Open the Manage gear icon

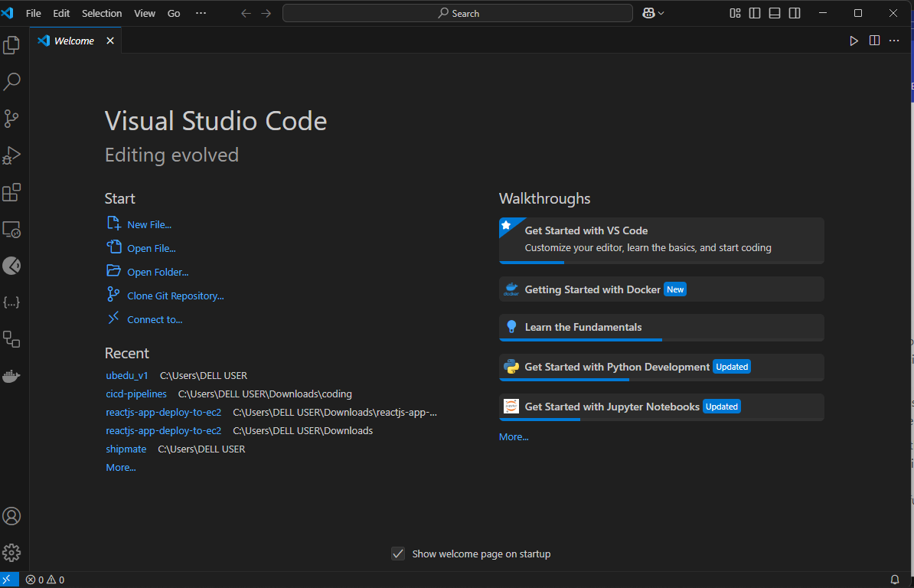pos(11,553)
